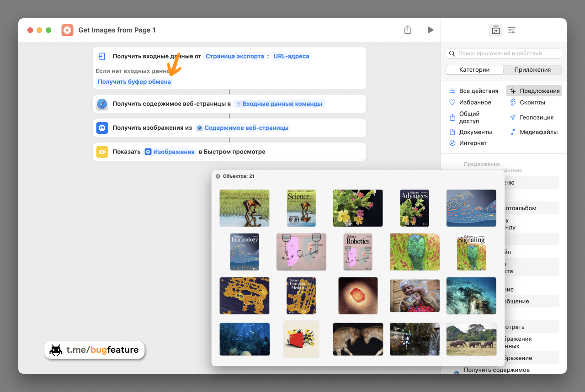Viewport: 585px width, 392px height.
Task: Select the waterfall climber photo thumbnail
Action: point(415,339)
